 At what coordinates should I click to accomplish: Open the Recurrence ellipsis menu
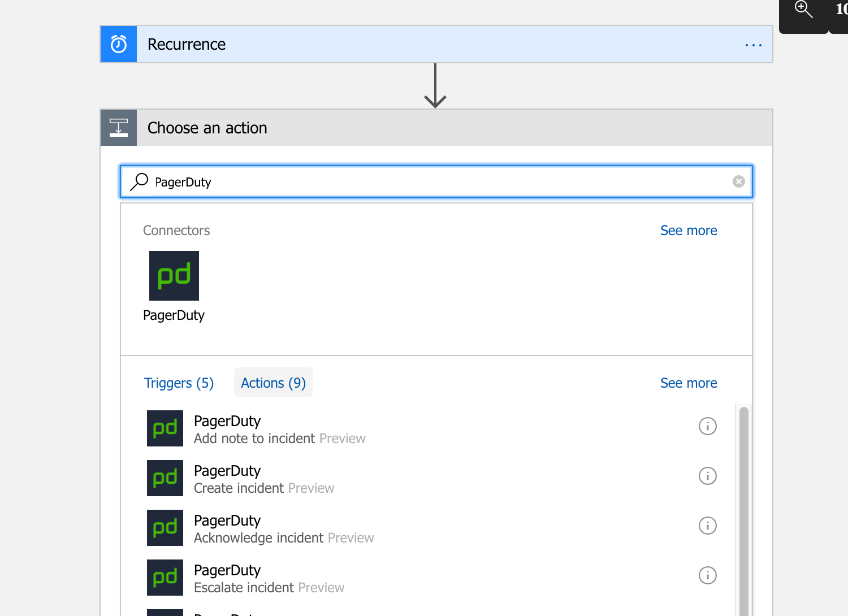pyautogui.click(x=753, y=45)
